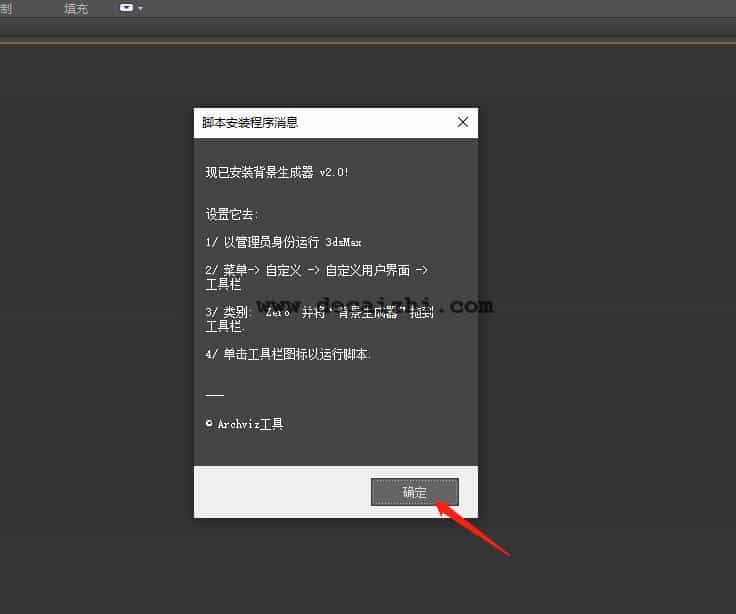Select the dialog title 脚本安装程序消息
This screenshot has height=614, width=736.
[x=250, y=123]
